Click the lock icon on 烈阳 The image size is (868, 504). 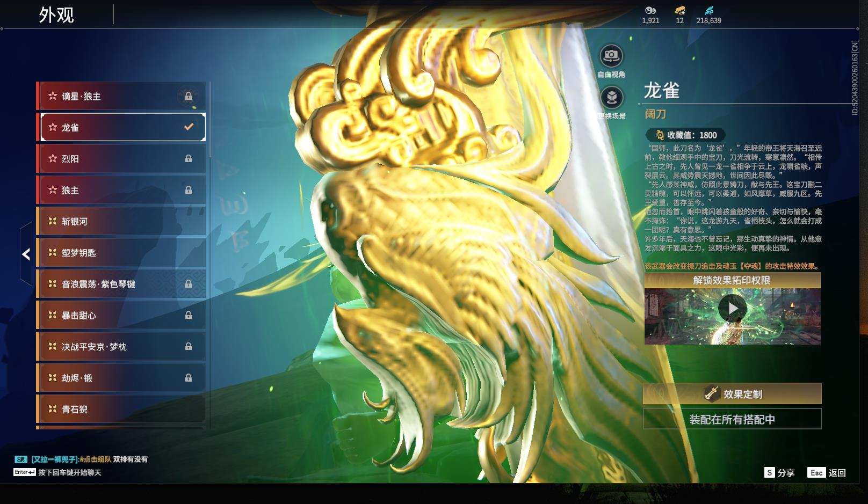point(189,158)
